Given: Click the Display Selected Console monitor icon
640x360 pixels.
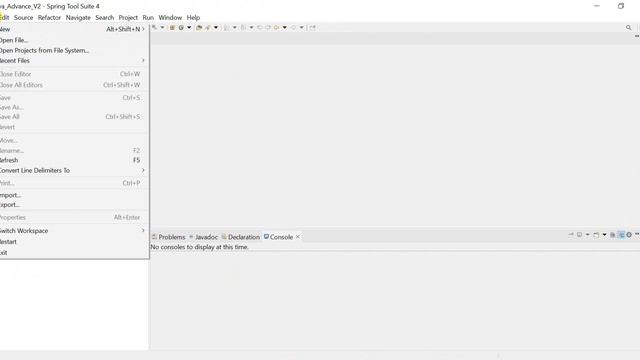Looking at the screenshot, I should [x=579, y=234].
